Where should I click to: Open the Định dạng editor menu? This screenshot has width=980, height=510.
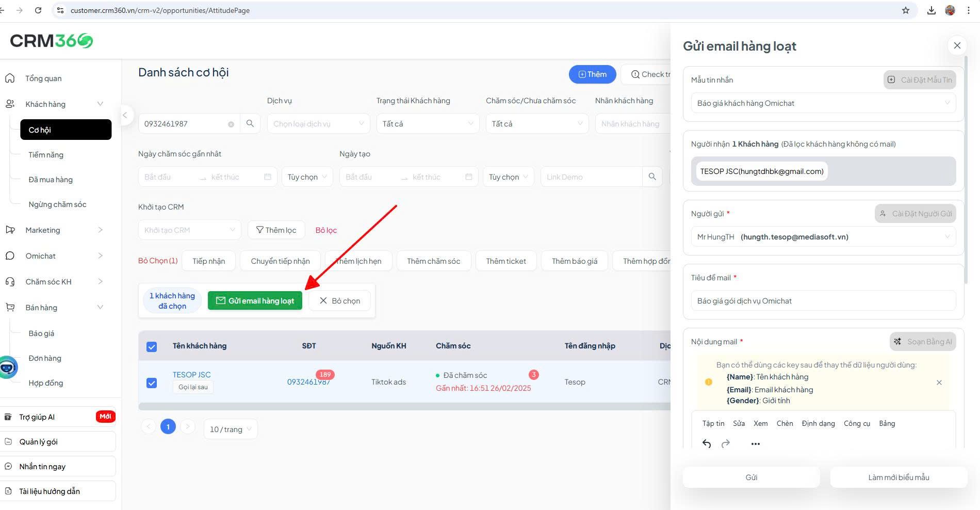818,423
